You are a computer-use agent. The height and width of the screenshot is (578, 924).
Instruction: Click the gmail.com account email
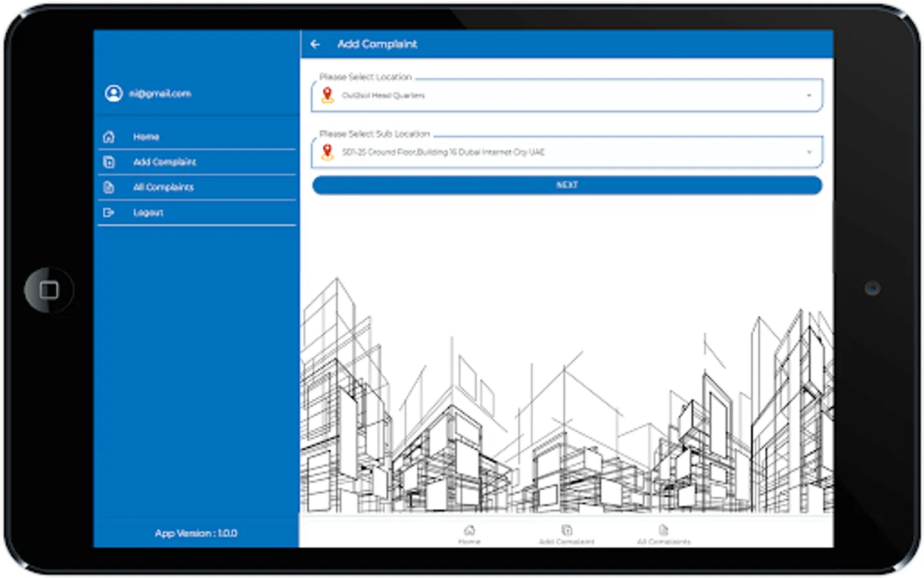tap(160, 94)
